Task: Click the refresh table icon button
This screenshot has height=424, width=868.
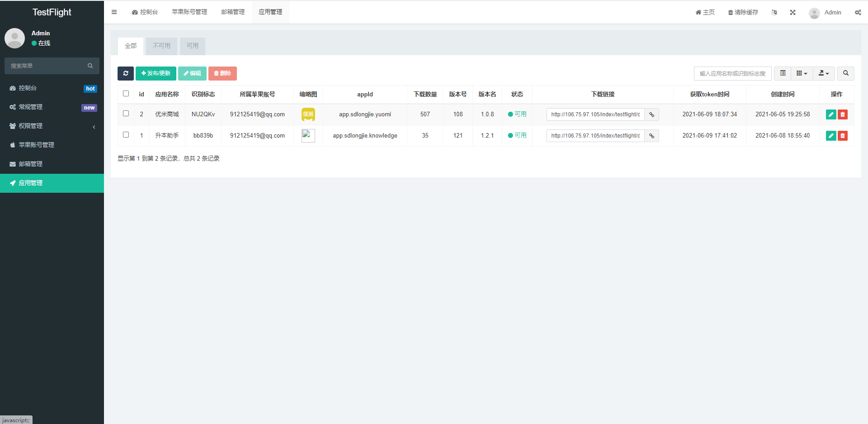Action: click(x=125, y=73)
